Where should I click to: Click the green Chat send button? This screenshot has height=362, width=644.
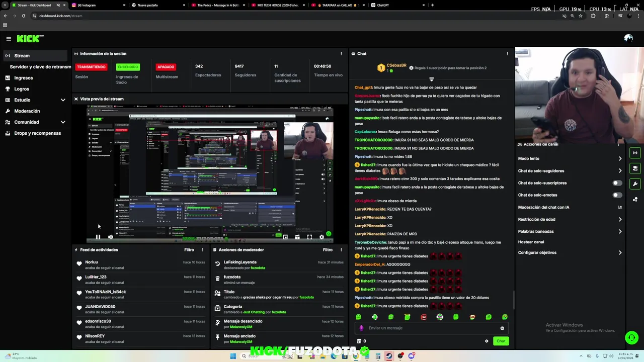[x=501, y=341]
